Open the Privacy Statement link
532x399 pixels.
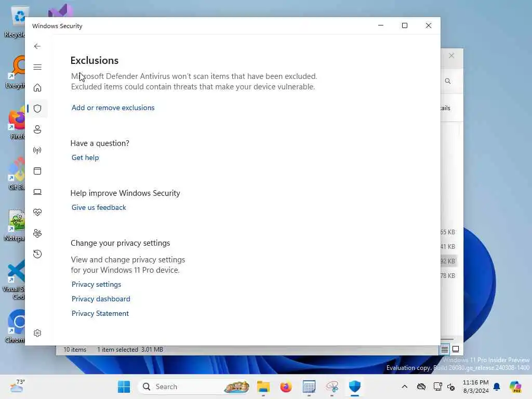100,313
